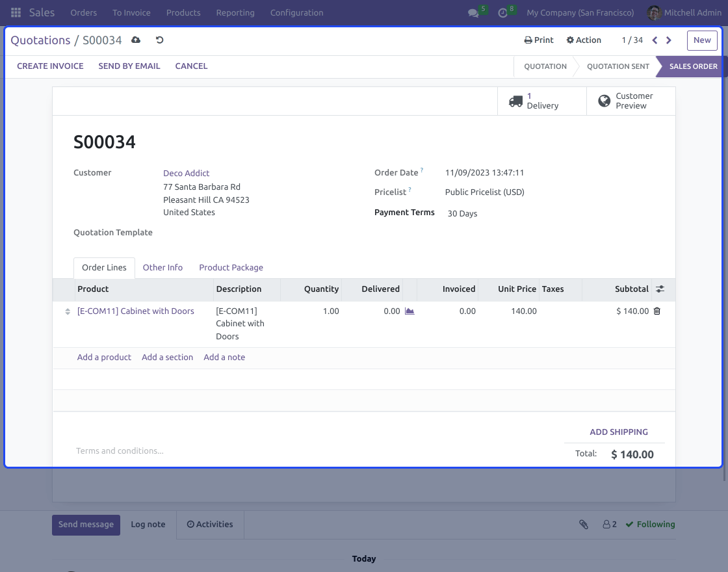Click Add a section link
The height and width of the screenshot is (572, 728).
(x=167, y=357)
